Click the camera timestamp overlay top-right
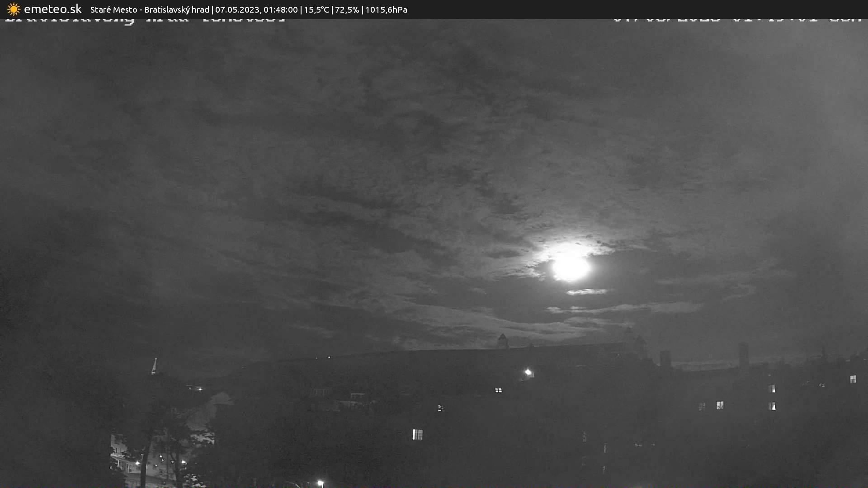 (x=737, y=20)
